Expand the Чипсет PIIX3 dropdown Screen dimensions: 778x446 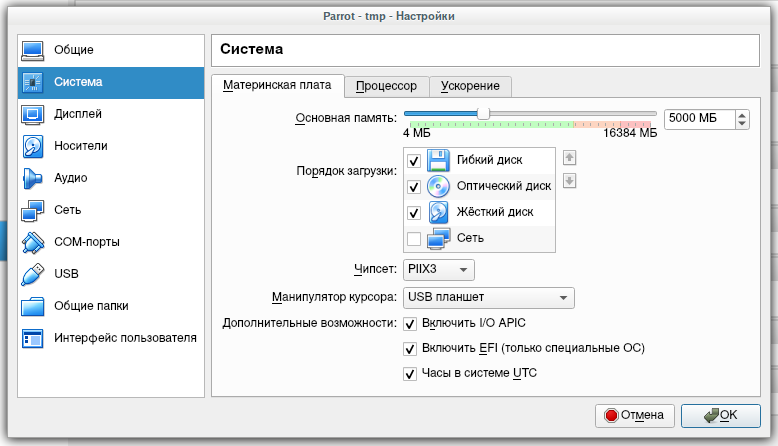439,270
